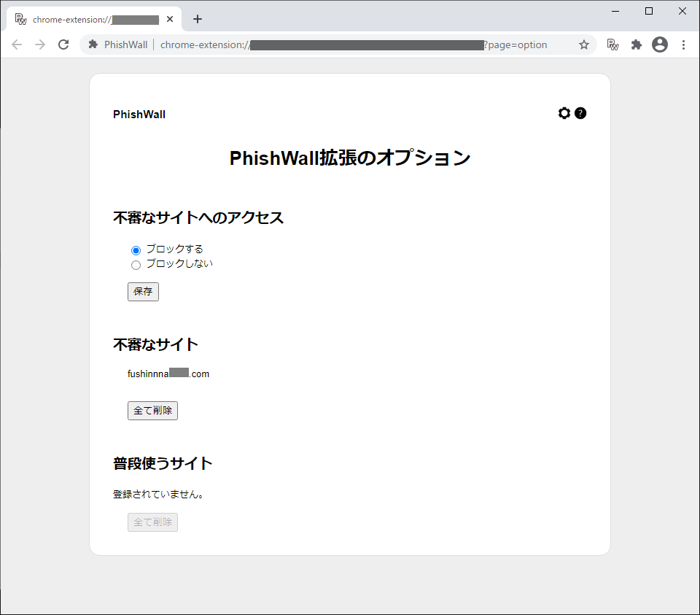Maximize the Chrome window
The width and height of the screenshot is (700, 615).
pos(649,11)
